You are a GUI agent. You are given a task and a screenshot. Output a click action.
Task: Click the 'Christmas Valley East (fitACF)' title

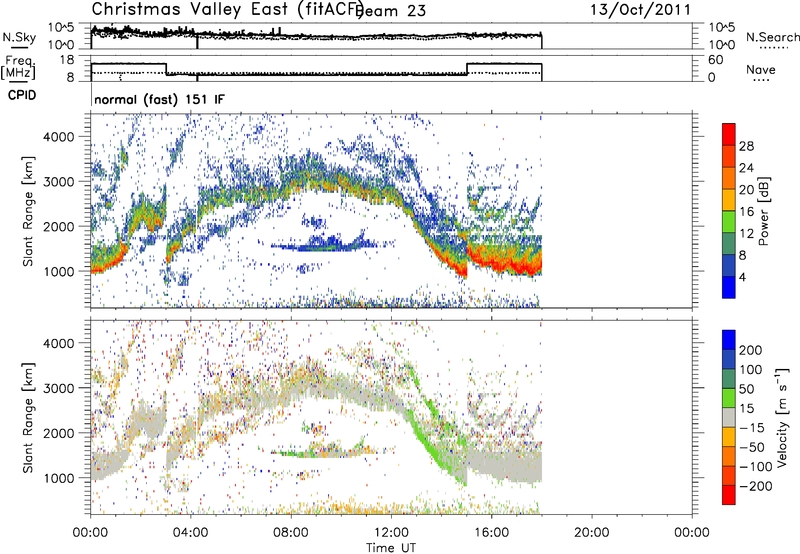coord(227,9)
